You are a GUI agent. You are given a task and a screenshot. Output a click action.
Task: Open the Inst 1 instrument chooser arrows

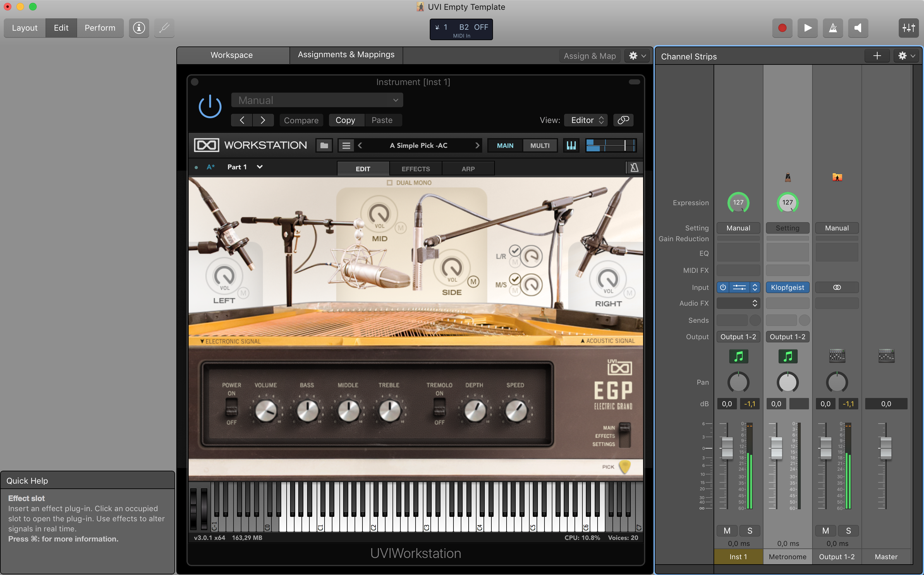(x=755, y=288)
